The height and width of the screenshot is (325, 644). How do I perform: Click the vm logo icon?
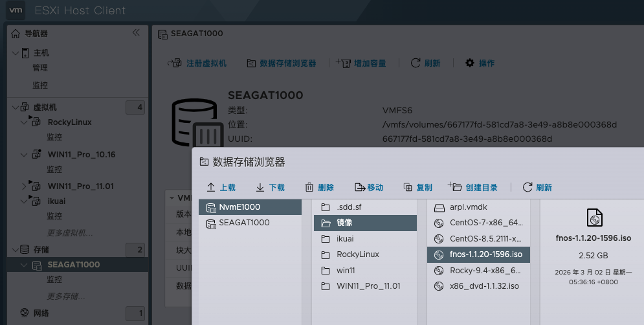click(x=16, y=10)
